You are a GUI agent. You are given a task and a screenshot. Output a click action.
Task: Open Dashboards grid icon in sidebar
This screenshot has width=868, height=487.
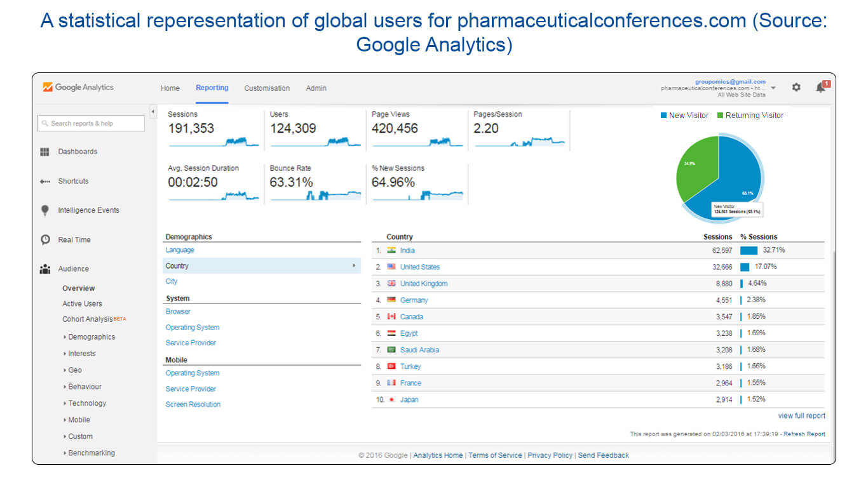pos(44,152)
